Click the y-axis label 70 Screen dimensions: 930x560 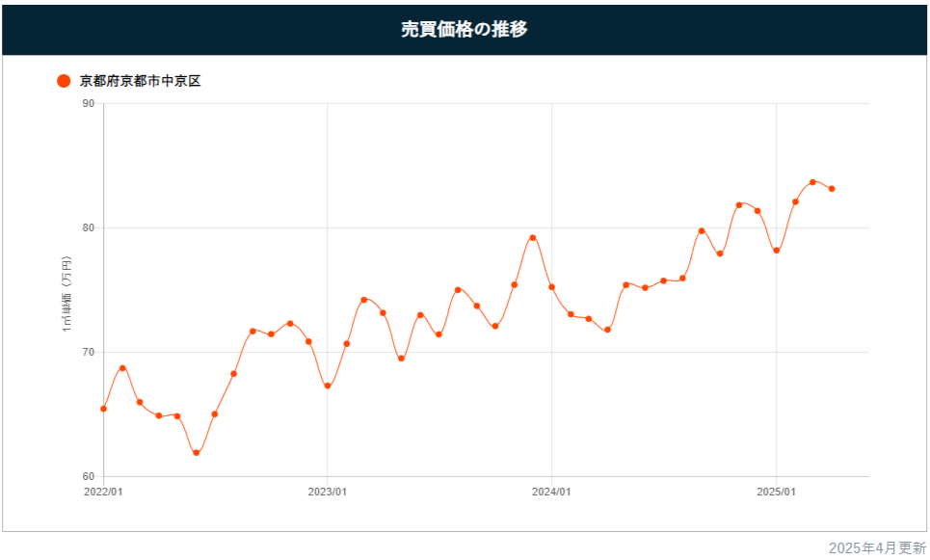89,353
